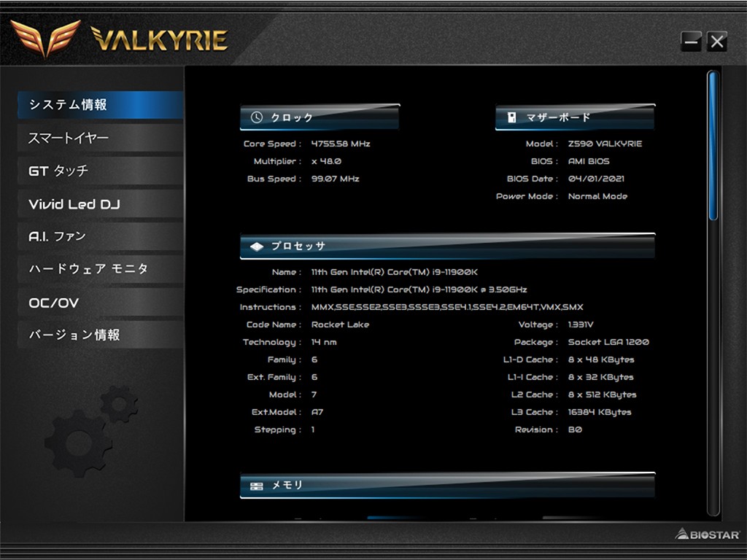This screenshot has height=560, width=747.
Task: Click the L2 Cache value 8 x 512 KBytes
Action: [602, 394]
